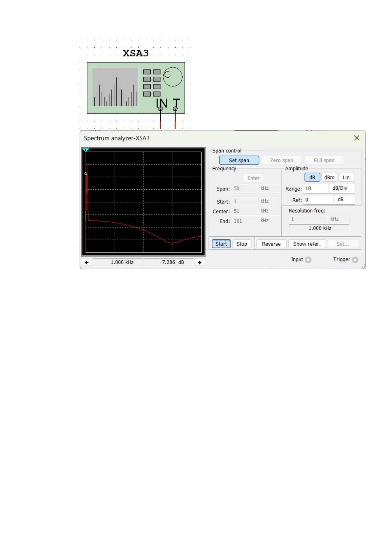Click the End frequency field
392x554 pixels.
point(245,221)
